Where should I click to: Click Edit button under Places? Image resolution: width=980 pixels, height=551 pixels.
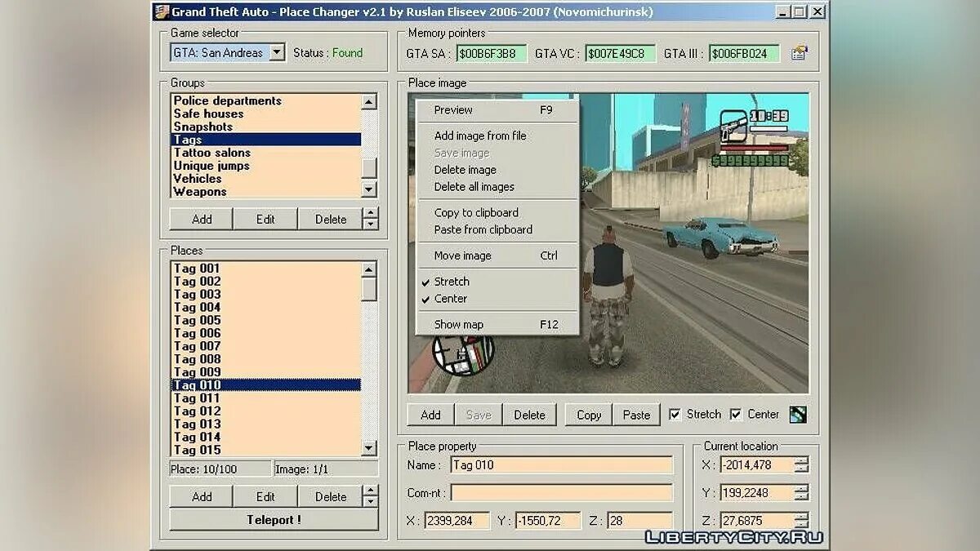point(265,496)
